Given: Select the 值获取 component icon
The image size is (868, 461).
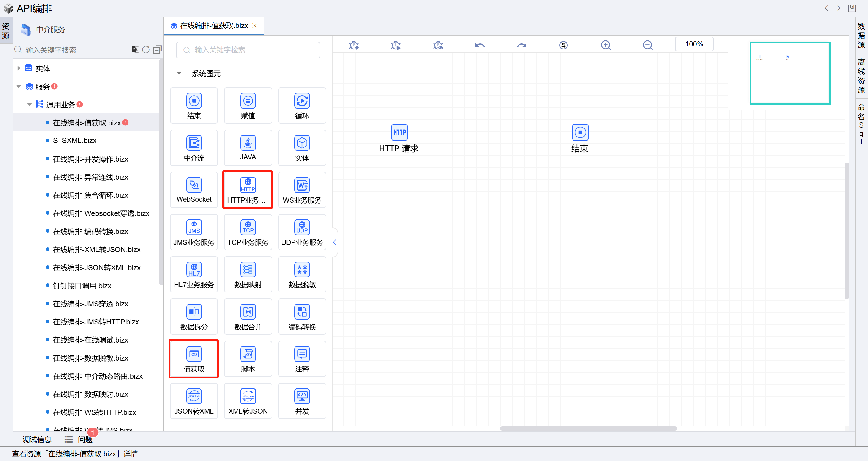Looking at the screenshot, I should point(194,355).
